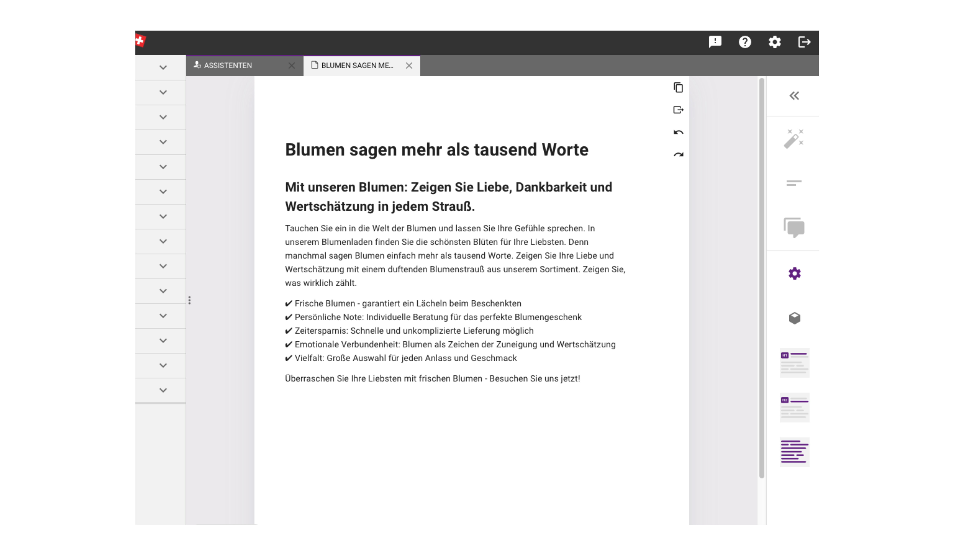Image resolution: width=980 pixels, height=551 pixels.
Task: Select the H2 heading layout thumbnail
Action: [794, 408]
